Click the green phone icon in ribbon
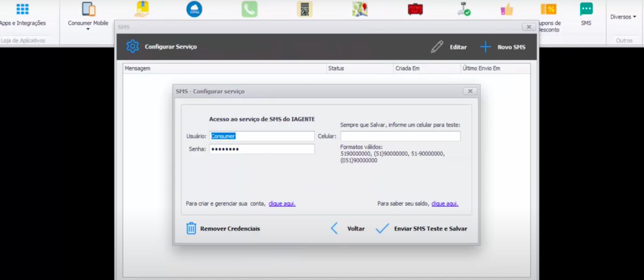This screenshot has height=280, width=644. pyautogui.click(x=250, y=9)
